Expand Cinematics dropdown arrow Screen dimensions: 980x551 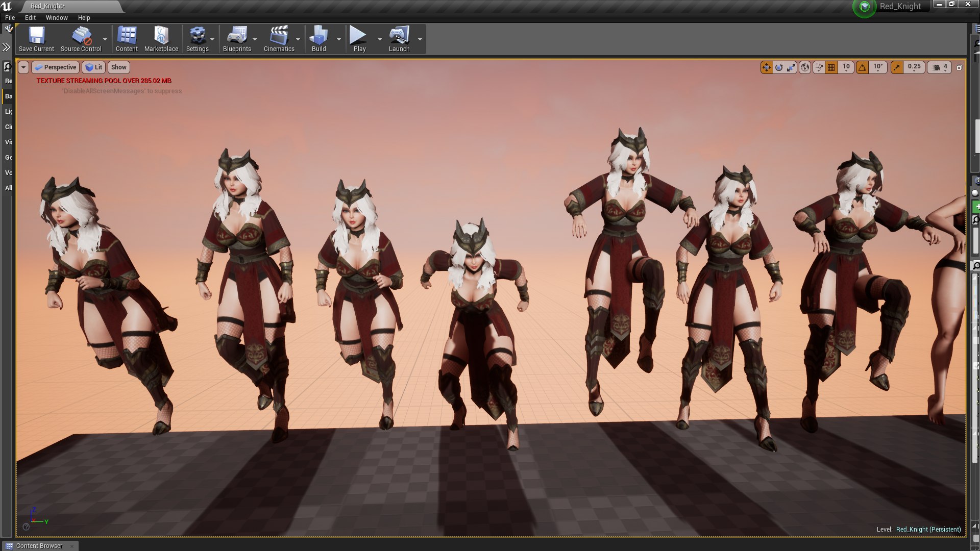(x=298, y=39)
